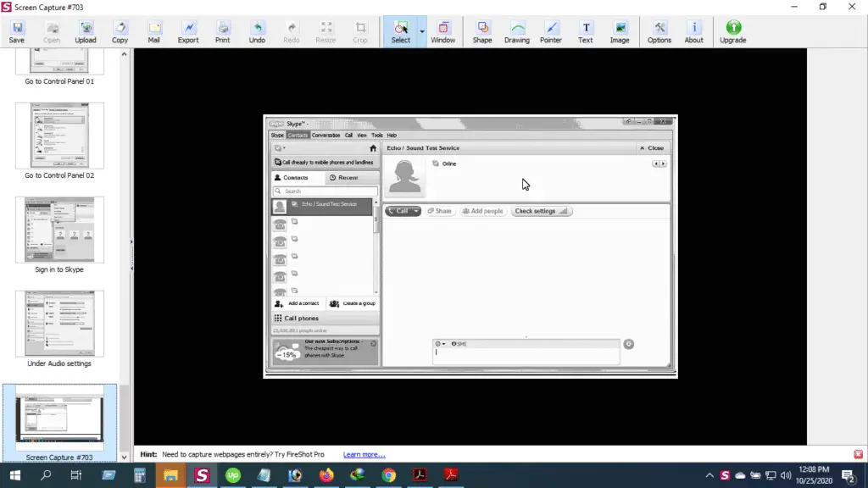Viewport: 868px width, 488px height.
Task: Click the Learn more link about FireShot Pro
Action: point(364,454)
